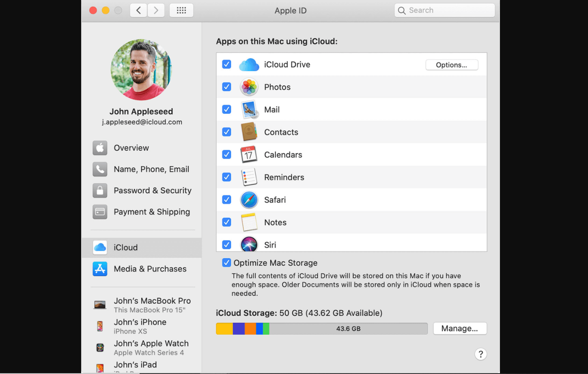Toggle the Contacts checkbox
Viewport: 588px width, 374px height.
coord(227,132)
